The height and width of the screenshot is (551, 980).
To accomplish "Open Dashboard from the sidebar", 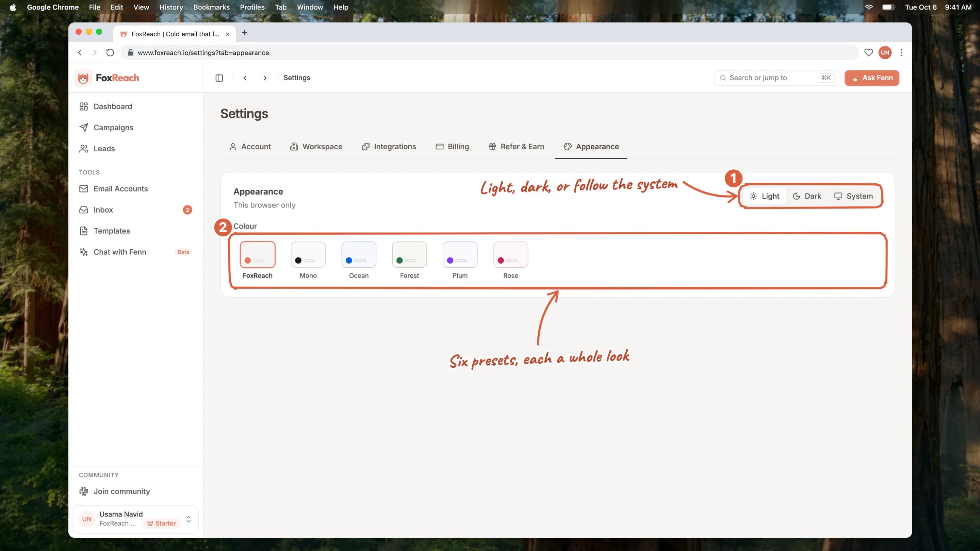I will [x=136, y=106].
